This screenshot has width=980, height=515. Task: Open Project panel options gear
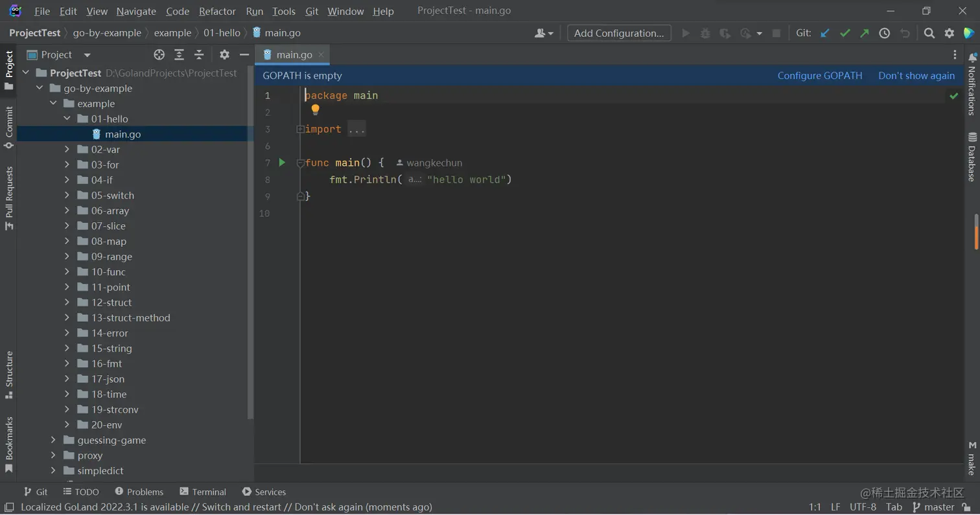(x=224, y=55)
